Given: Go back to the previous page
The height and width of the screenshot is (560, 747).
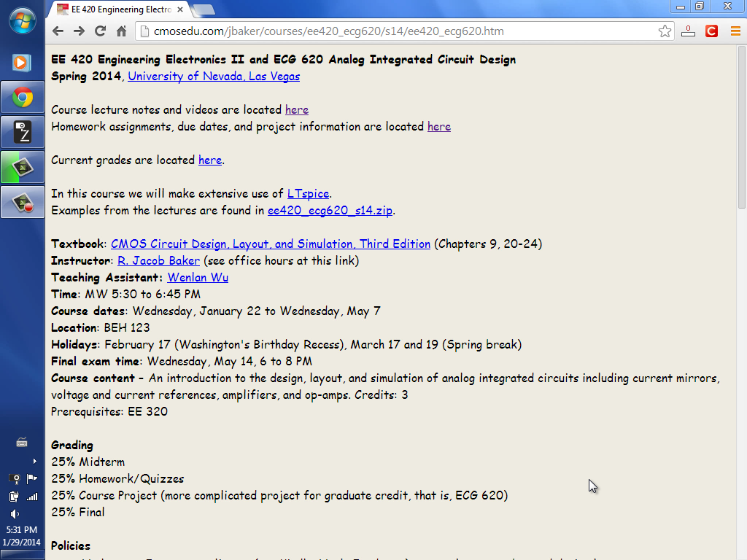Looking at the screenshot, I should pos(58,31).
